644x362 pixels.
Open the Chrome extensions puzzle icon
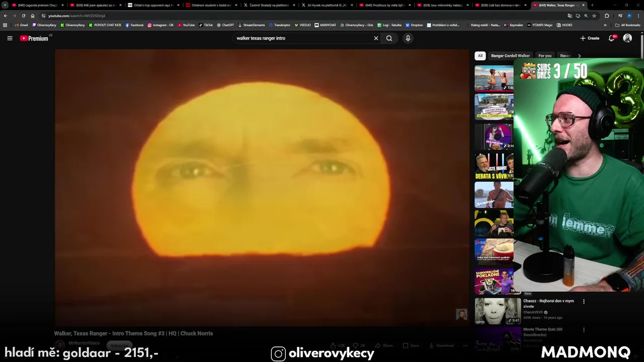tap(607, 16)
